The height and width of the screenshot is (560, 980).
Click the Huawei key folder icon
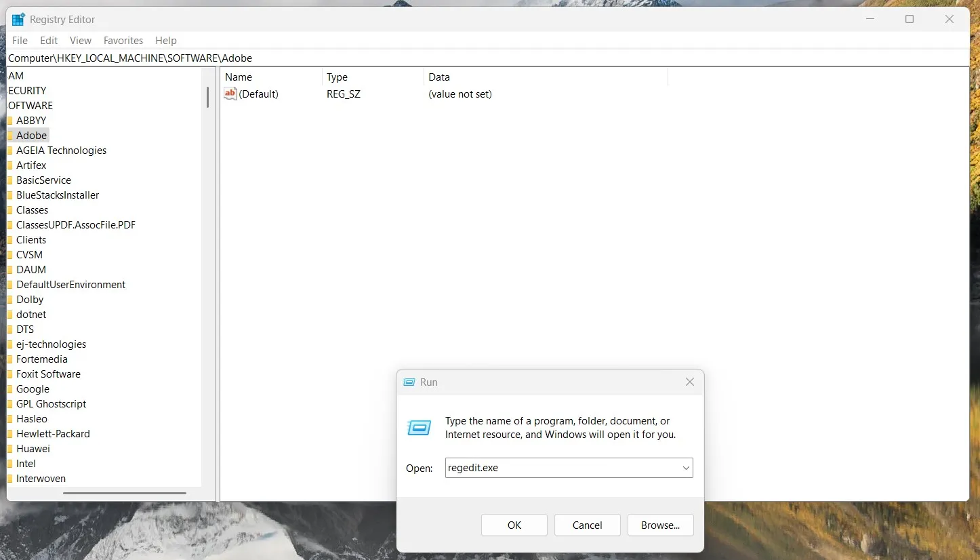click(10, 448)
